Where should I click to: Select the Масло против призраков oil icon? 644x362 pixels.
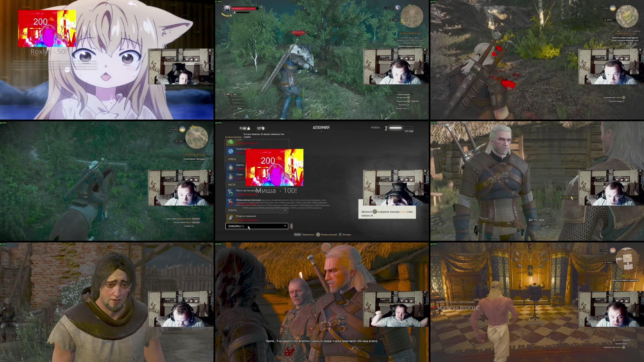(231, 192)
